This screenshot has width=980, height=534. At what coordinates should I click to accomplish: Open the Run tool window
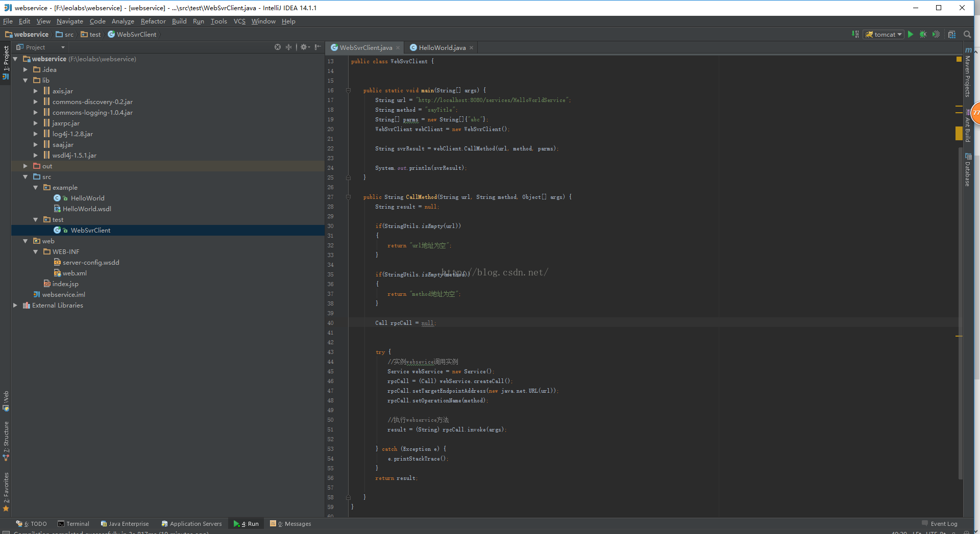pyautogui.click(x=246, y=524)
